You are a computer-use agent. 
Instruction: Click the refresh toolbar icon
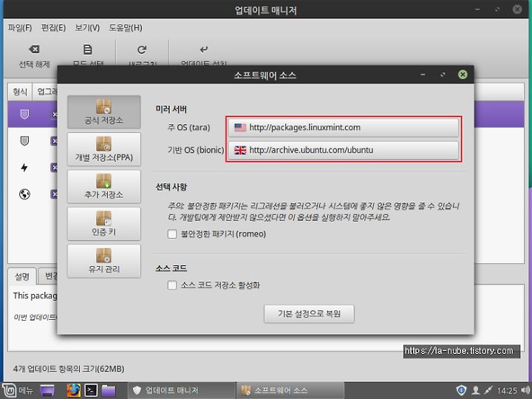coord(142,50)
